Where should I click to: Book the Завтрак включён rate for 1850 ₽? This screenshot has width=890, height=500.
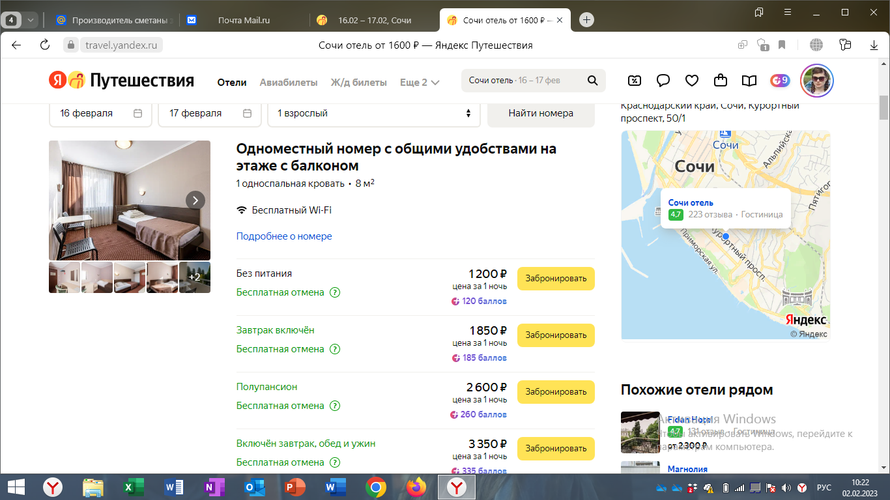(556, 335)
